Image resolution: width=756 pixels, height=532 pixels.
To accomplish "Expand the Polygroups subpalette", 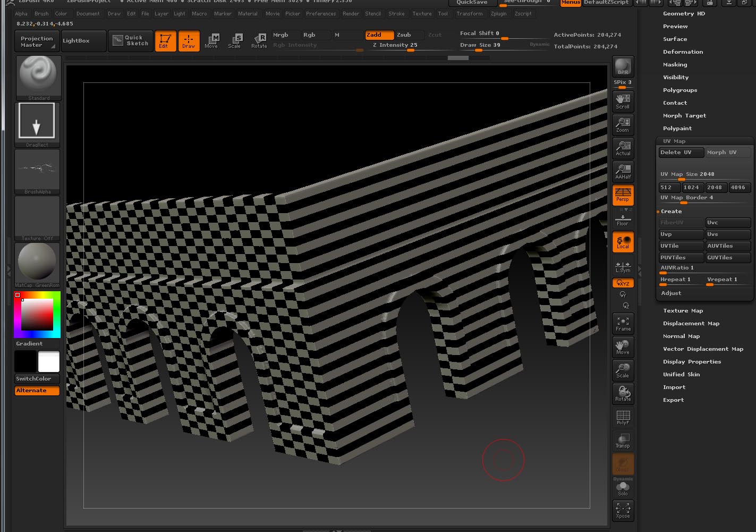I will coord(679,90).
